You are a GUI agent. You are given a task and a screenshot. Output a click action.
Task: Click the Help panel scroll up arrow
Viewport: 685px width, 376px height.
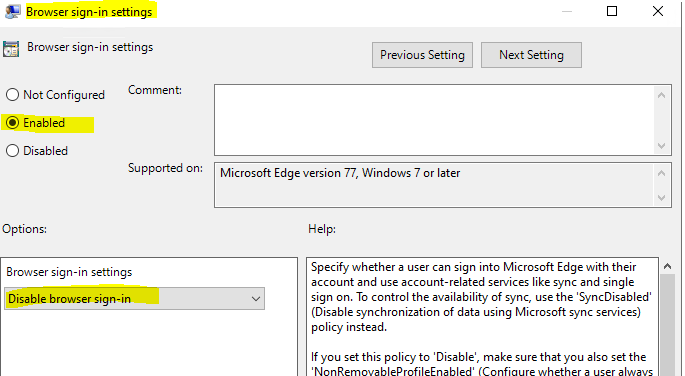pos(668,266)
